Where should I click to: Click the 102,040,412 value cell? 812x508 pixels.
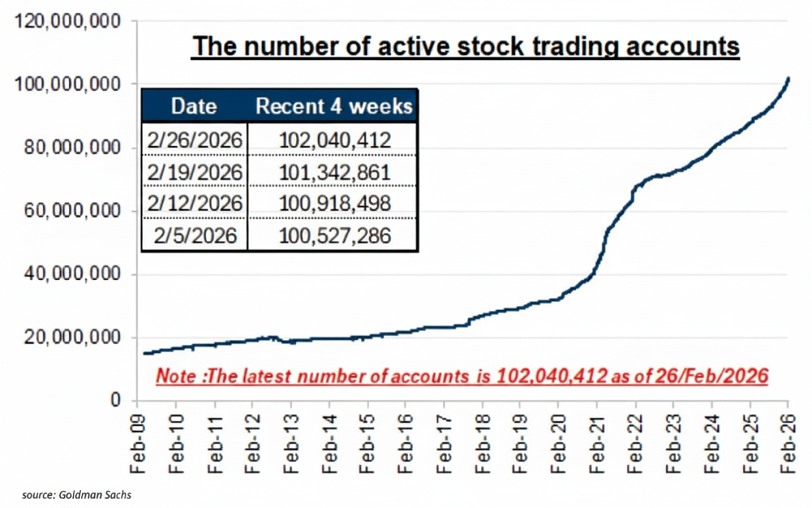coord(334,140)
